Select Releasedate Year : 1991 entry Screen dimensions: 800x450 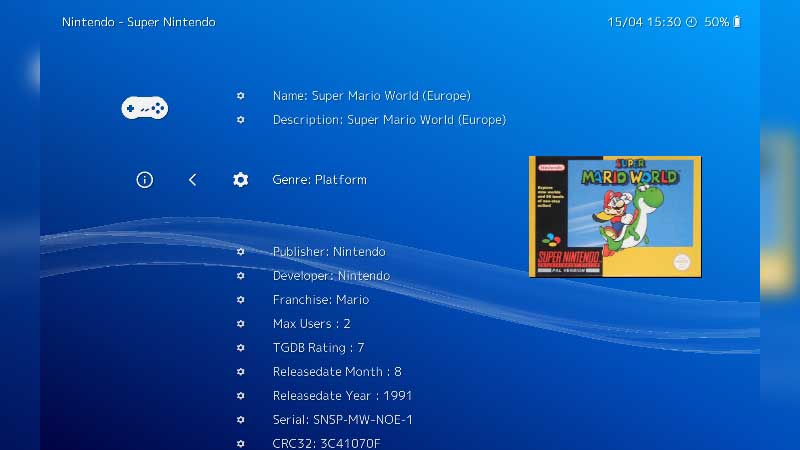pos(342,395)
